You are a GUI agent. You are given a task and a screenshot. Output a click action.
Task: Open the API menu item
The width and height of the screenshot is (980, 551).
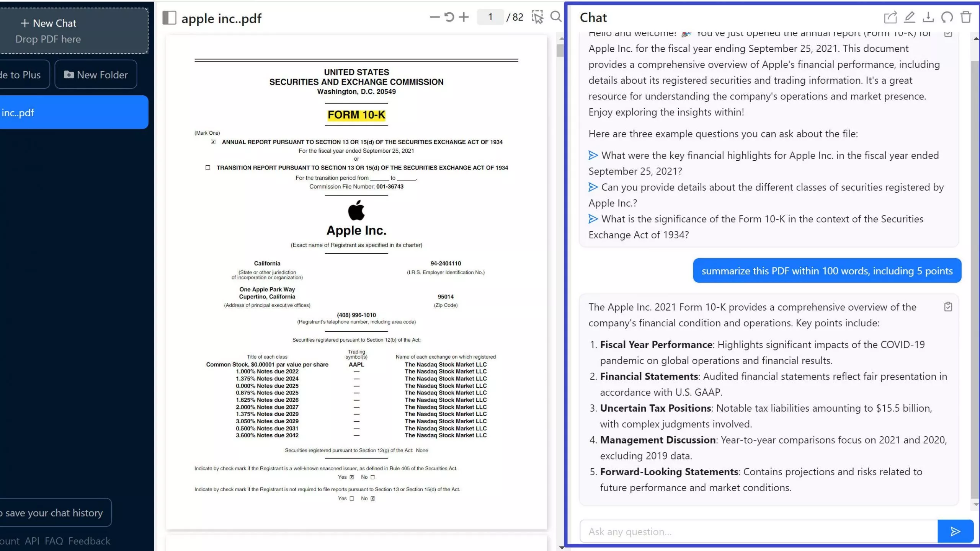pos(32,541)
